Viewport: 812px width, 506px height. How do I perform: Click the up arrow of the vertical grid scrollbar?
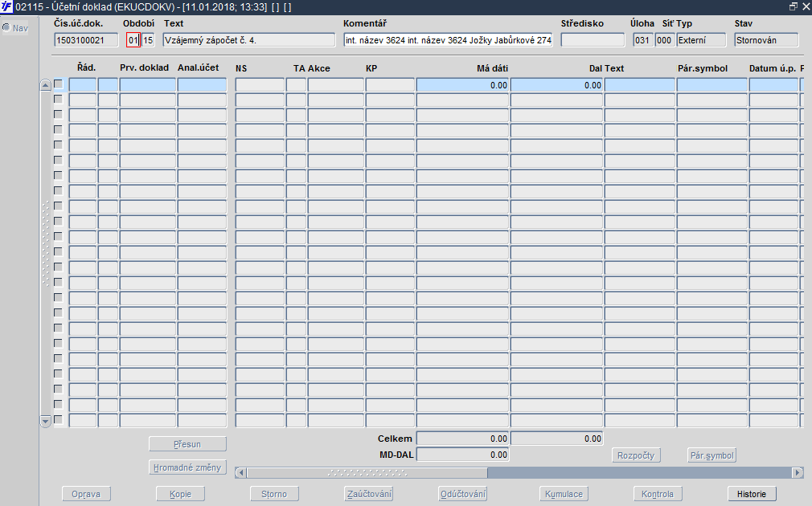click(46, 85)
